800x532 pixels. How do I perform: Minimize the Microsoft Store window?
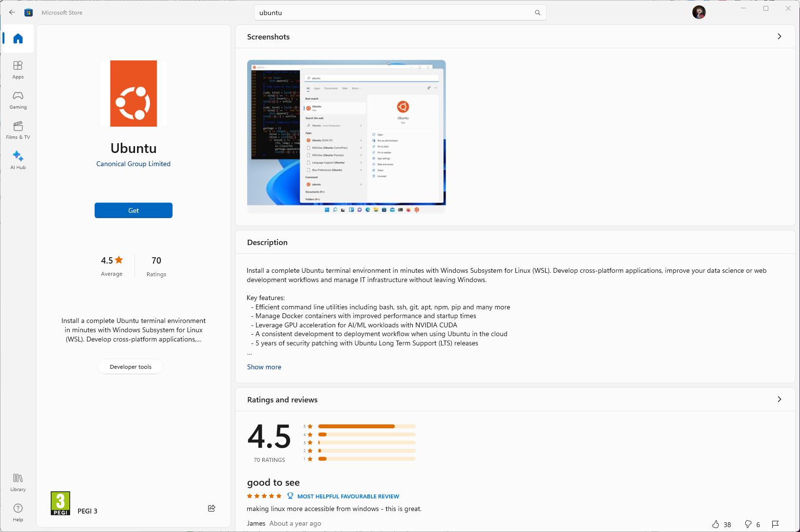coord(743,8)
